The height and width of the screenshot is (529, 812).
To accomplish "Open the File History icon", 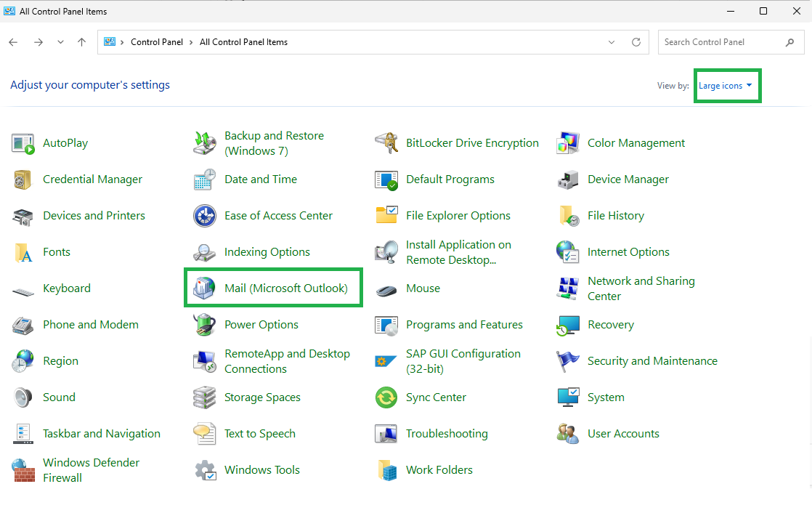I will 569,216.
